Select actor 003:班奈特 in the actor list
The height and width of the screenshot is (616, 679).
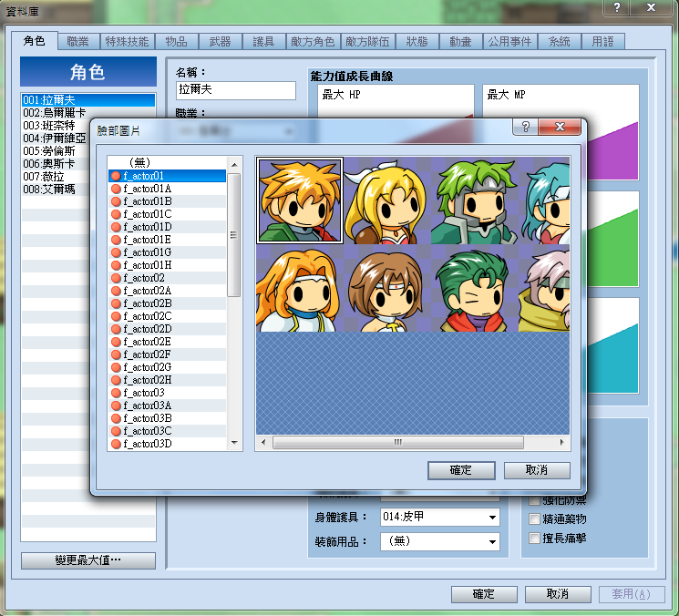(x=88, y=126)
